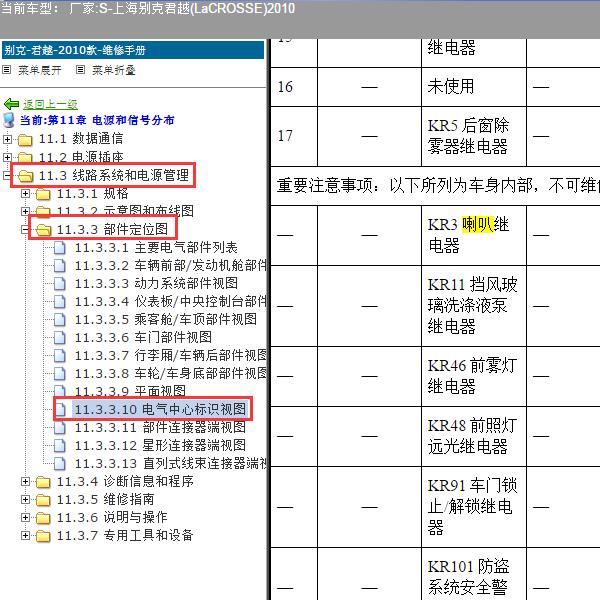Image resolution: width=600 pixels, height=600 pixels.
Task: Collapse the 11.3 线路系统和电源管理 node
Action: pos(7,175)
